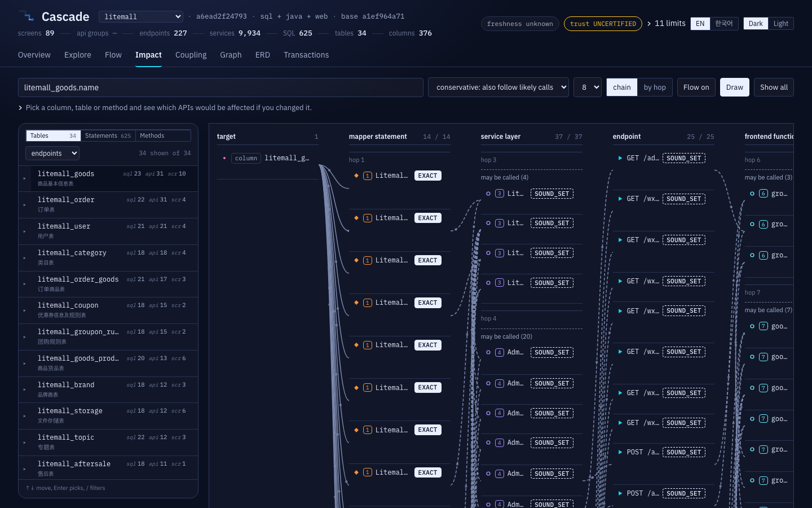
Task: Expand the 'Pick a column' help hint
Action: (165, 108)
